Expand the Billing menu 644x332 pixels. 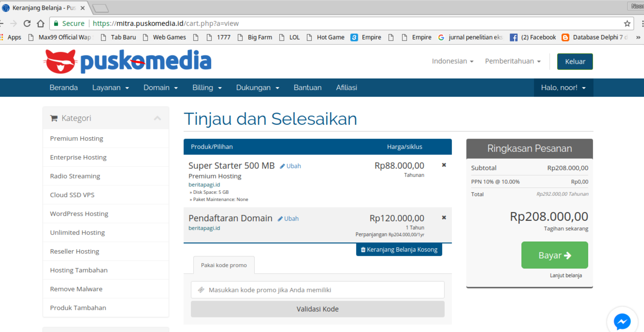[x=207, y=88]
